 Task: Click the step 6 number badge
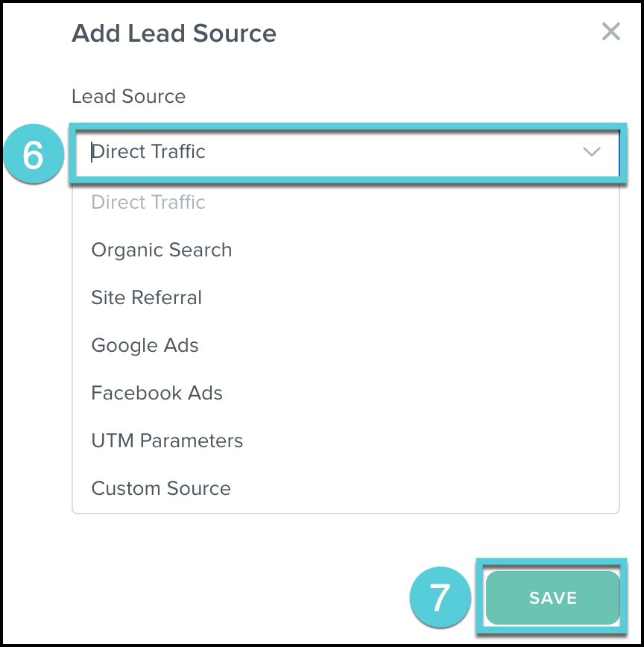(x=33, y=155)
